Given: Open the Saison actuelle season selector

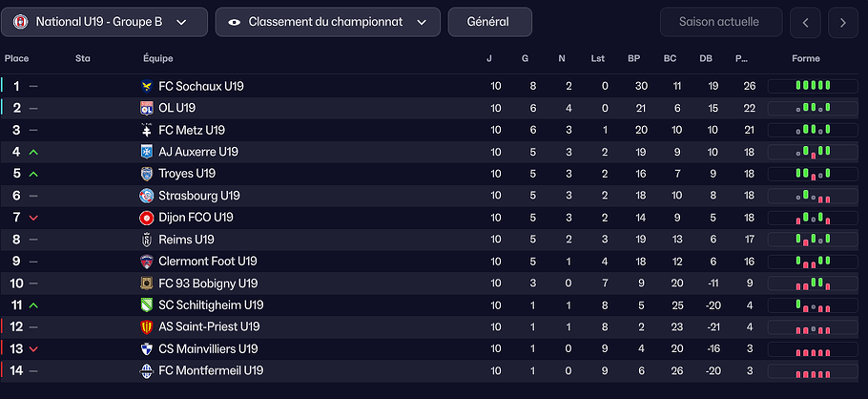Looking at the screenshot, I should coord(720,22).
